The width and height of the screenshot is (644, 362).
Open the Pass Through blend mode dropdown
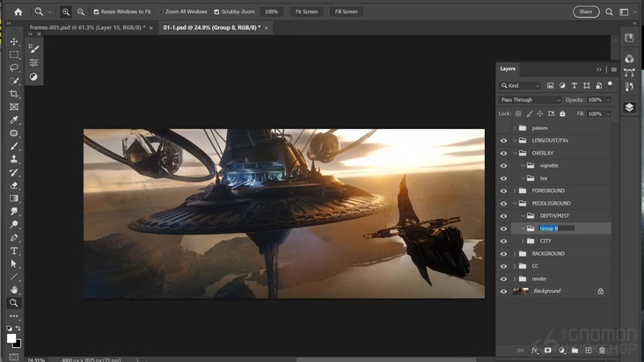(x=530, y=99)
